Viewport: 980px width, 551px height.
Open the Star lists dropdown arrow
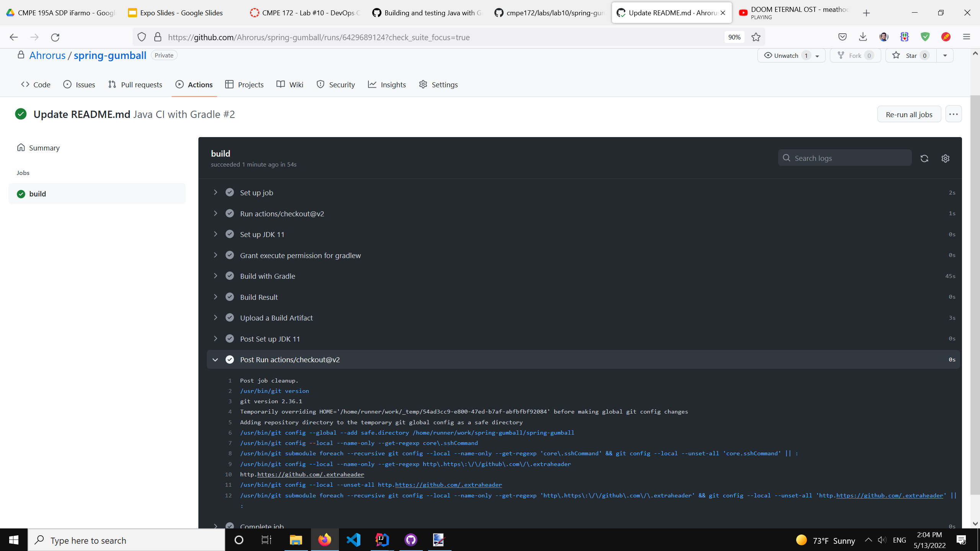coord(945,56)
